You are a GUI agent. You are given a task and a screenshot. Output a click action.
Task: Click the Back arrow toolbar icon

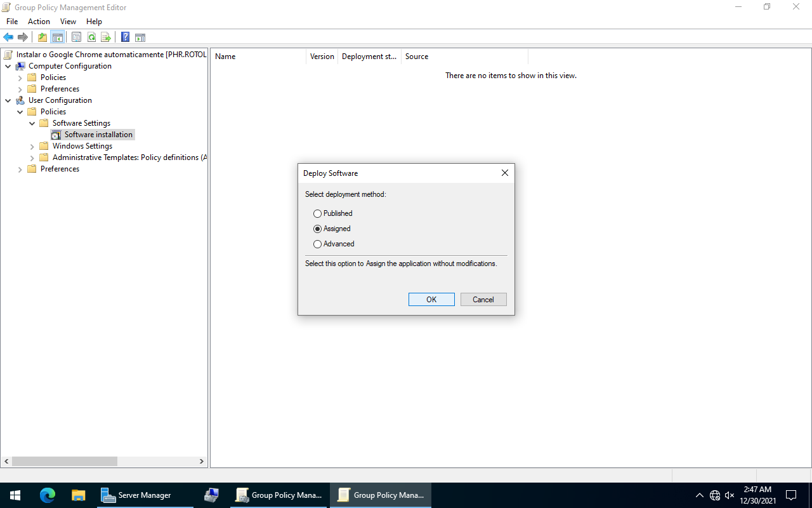click(x=8, y=37)
